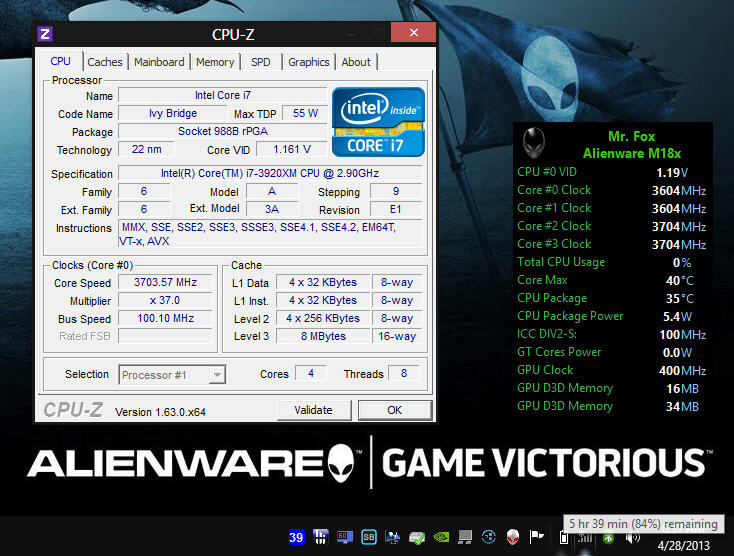Click the alien head icon in Mr. Fox widget
Viewport: 734px width, 556px height.
point(534,143)
